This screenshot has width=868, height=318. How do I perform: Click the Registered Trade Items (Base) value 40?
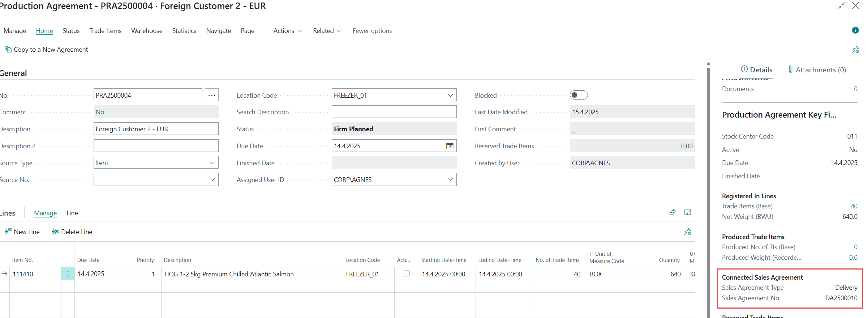854,206
